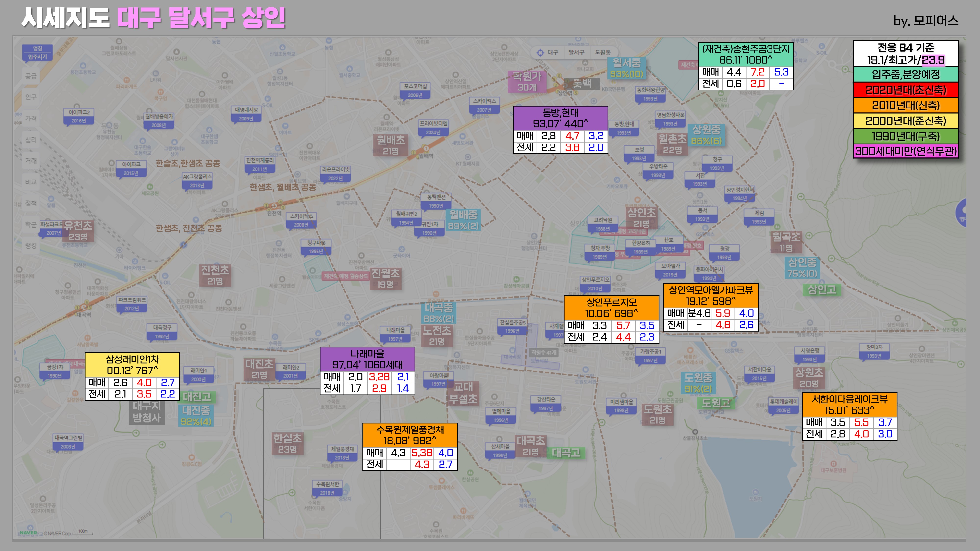Click the 포스코더샵 2006년 map marker
Screen dimensions: 980x551
click(415, 91)
